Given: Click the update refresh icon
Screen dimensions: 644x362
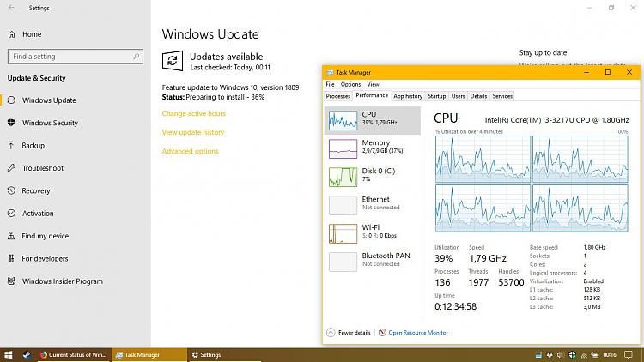Looking at the screenshot, I should (173, 61).
